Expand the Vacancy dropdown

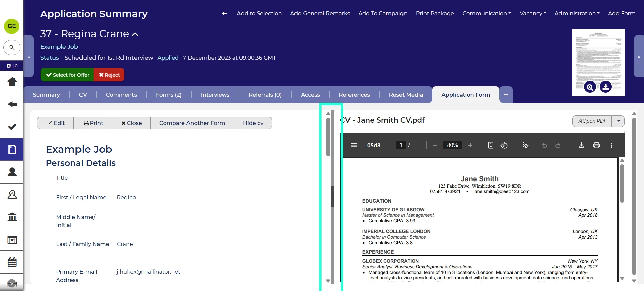(x=533, y=13)
